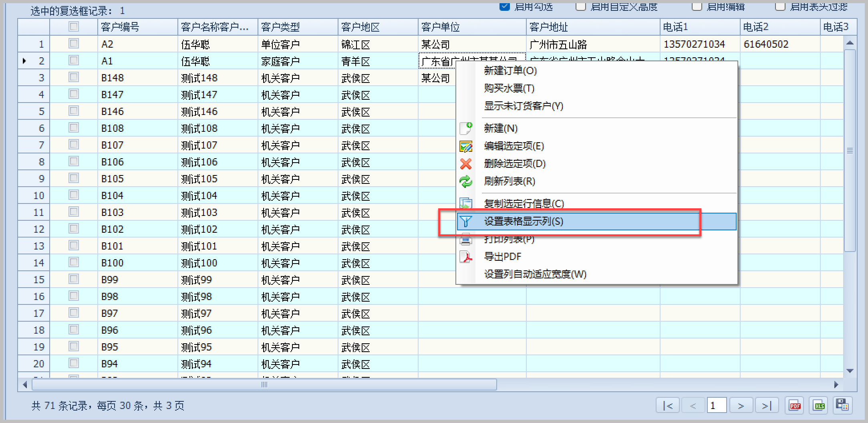Image resolution: width=868 pixels, height=423 pixels.
Task: Click phone number 61640502
Action: [x=780, y=44]
